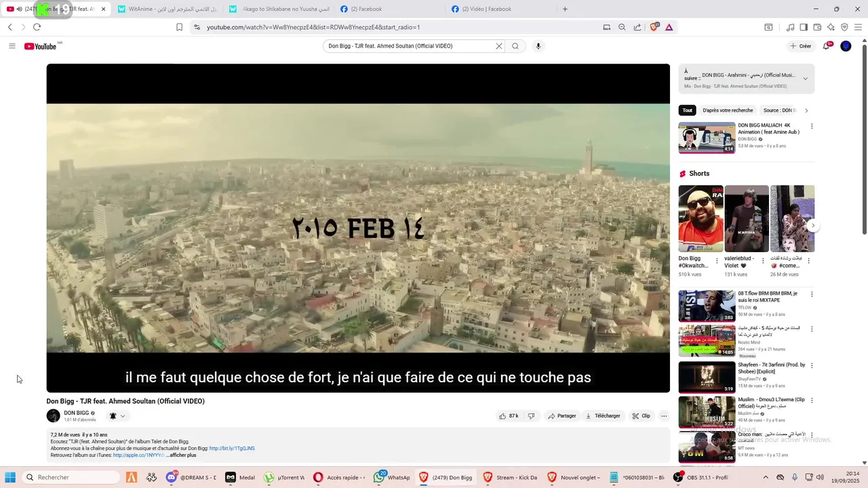Image resolution: width=868 pixels, height=488 pixels.
Task: Open options for valerieblud Violet short
Action: 763,260
